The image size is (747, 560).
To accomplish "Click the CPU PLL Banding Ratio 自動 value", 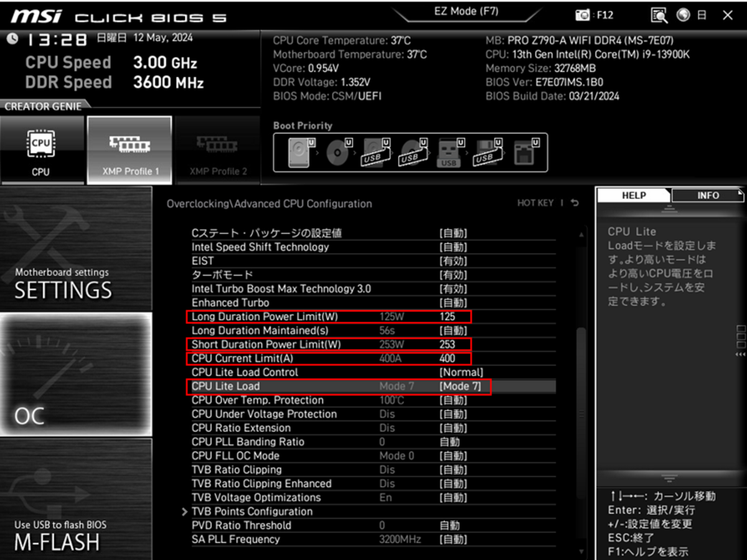I will coord(449,442).
